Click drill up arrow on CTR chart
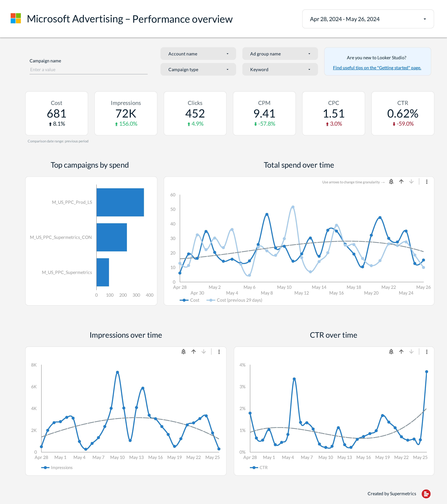Image resolution: width=447 pixels, height=504 pixels. click(401, 352)
